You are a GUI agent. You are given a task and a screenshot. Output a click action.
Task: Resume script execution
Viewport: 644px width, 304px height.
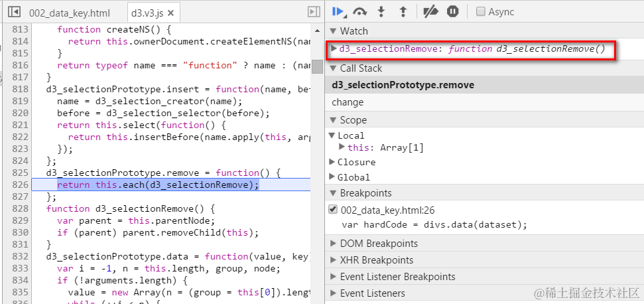pyautogui.click(x=338, y=12)
